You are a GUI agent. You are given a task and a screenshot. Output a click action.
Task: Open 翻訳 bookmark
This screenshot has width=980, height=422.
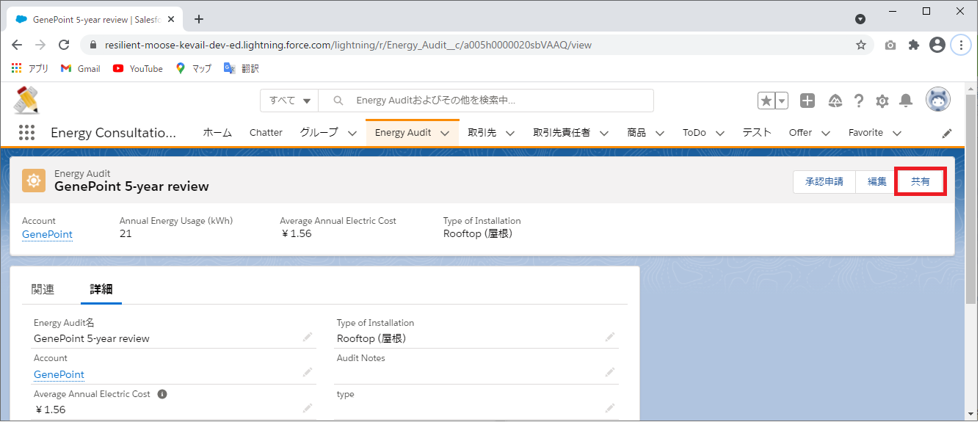[x=242, y=68]
